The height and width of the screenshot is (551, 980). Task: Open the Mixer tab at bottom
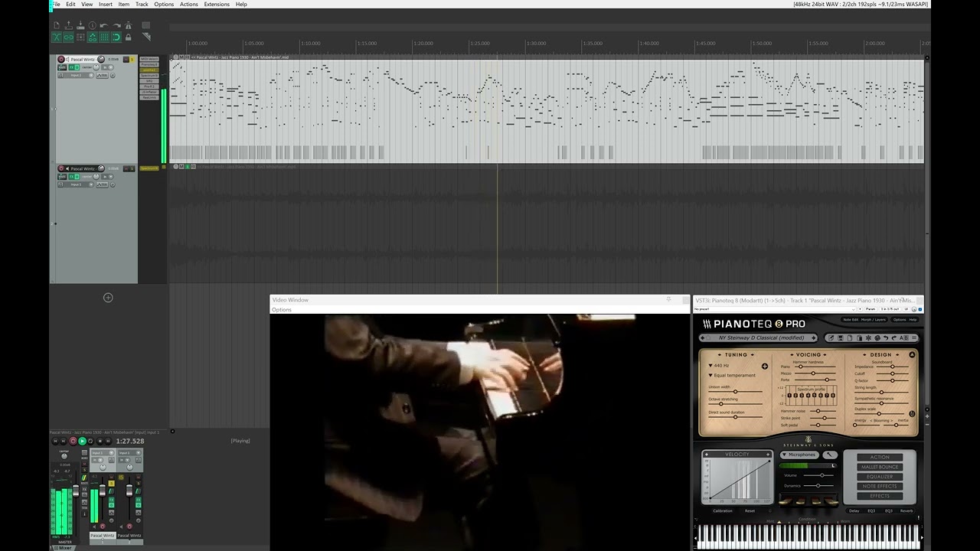coord(65,547)
